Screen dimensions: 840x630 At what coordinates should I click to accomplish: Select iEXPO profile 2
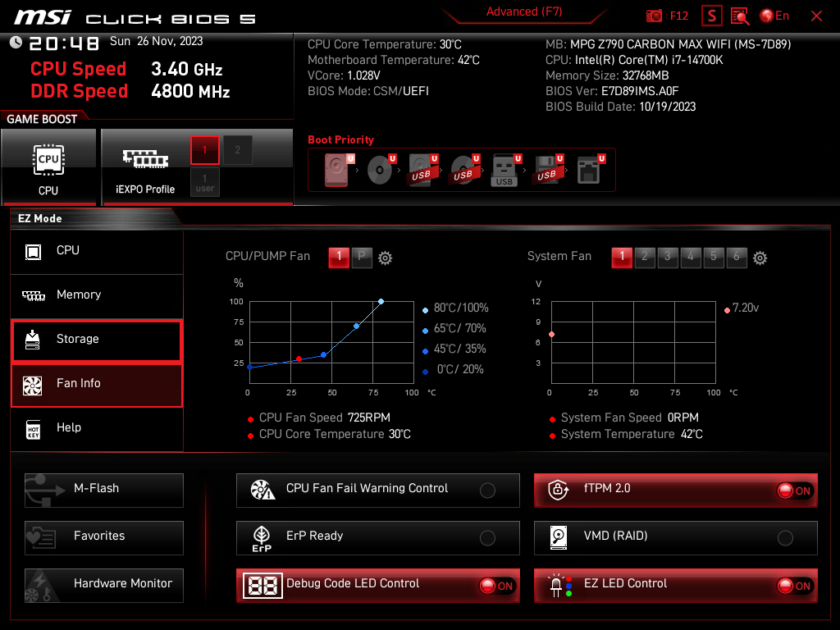[237, 150]
